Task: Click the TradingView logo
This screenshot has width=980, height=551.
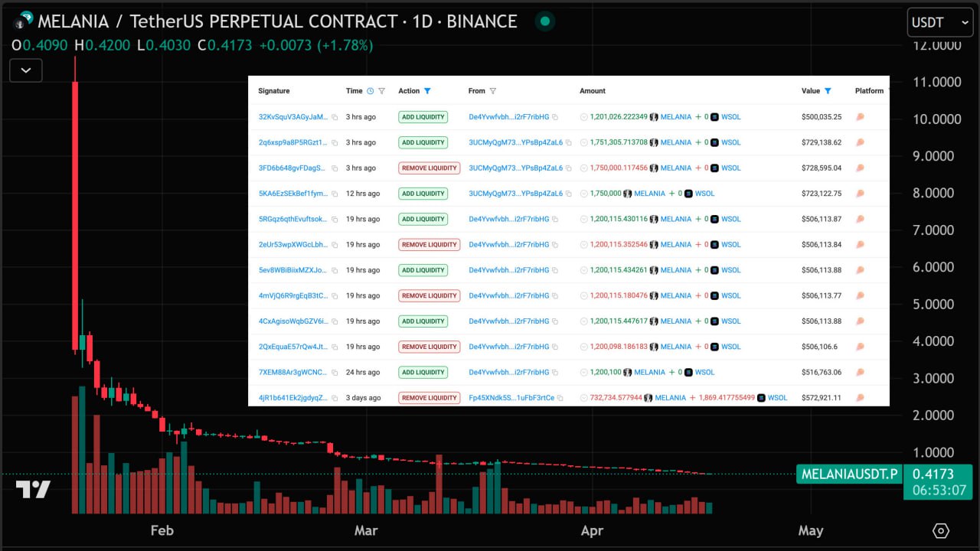Action: pyautogui.click(x=33, y=490)
